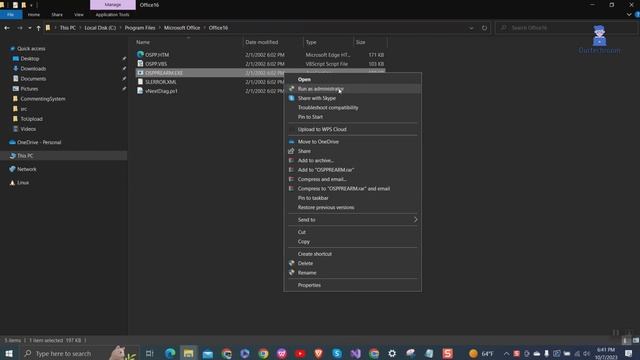Click the OSPP.HTM Edge file icon
Viewport: 640px width, 360px height.
(140, 54)
